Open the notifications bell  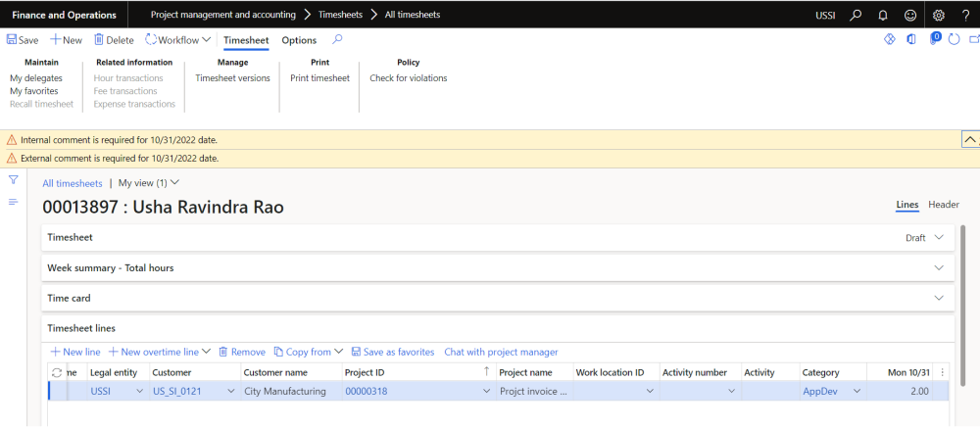click(883, 15)
